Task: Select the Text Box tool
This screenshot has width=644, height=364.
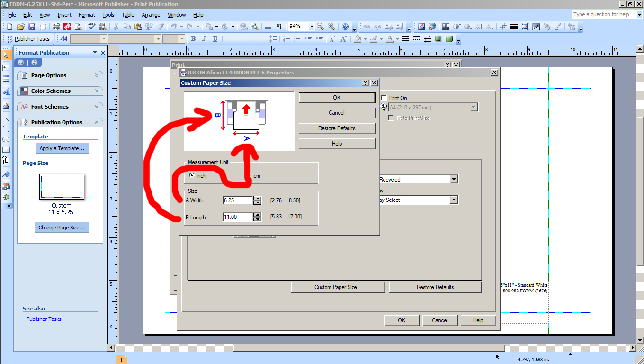Action: (x=6, y=68)
